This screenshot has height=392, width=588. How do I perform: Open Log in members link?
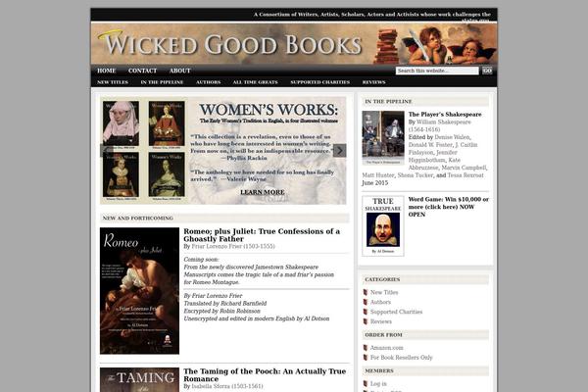pyautogui.click(x=378, y=384)
